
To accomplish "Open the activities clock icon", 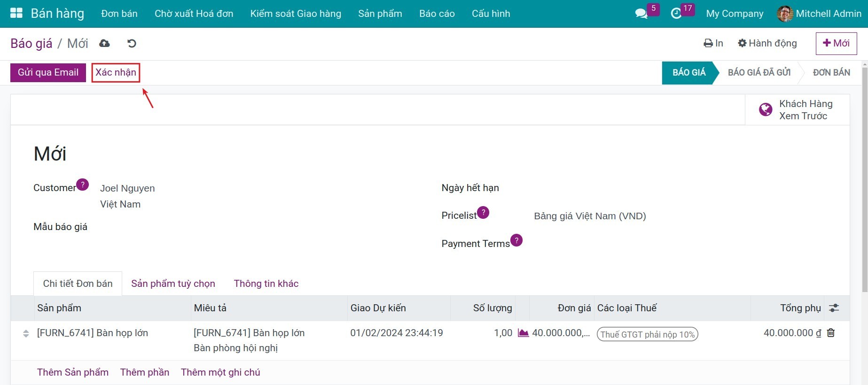I will [676, 14].
